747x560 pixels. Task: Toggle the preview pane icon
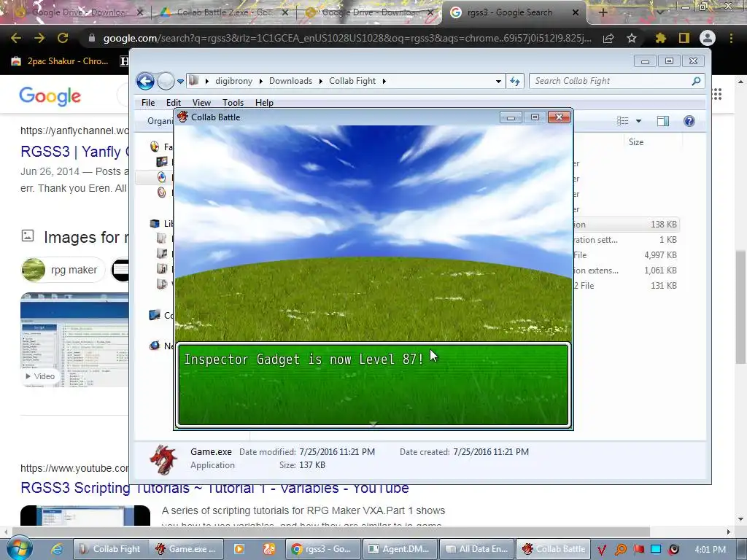click(662, 121)
